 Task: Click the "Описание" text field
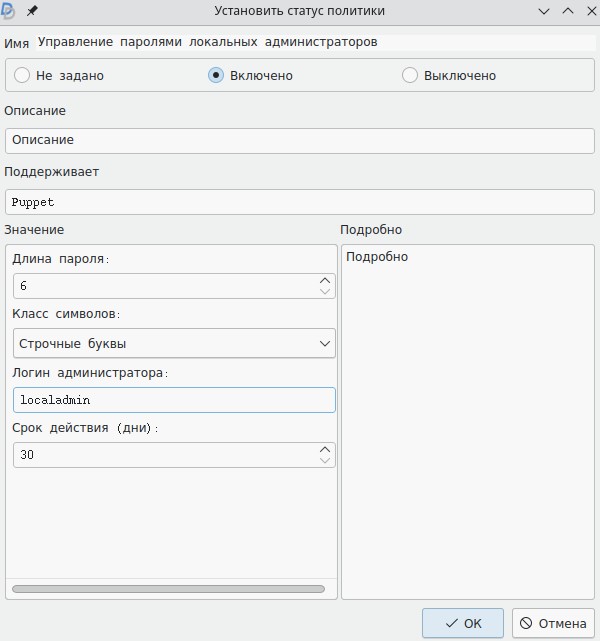(x=299, y=140)
